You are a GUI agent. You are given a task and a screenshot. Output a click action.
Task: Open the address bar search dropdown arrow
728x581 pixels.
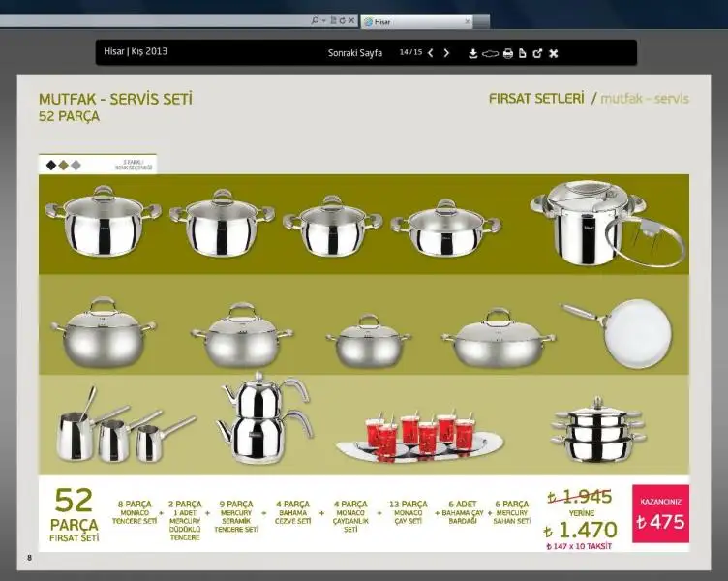(323, 21)
